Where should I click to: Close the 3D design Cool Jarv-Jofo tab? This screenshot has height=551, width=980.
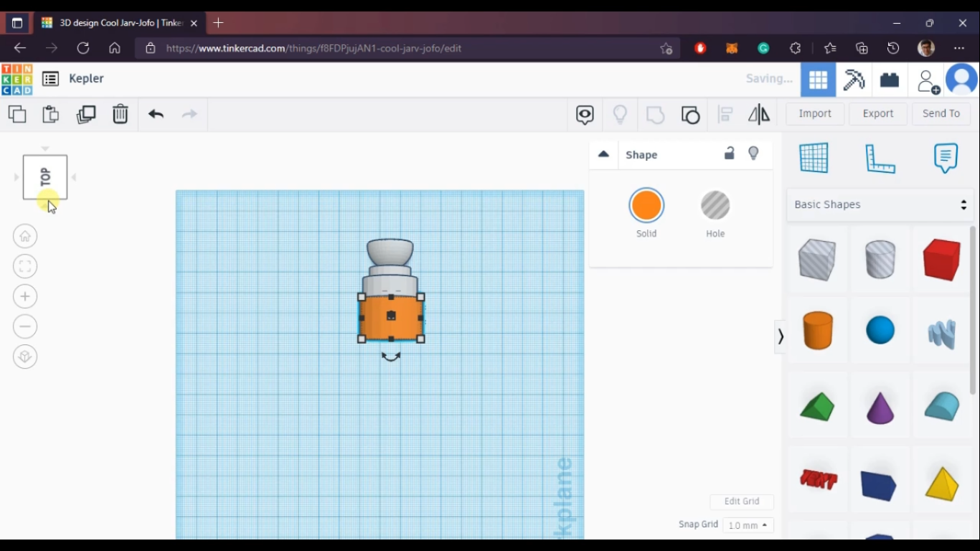click(x=194, y=23)
